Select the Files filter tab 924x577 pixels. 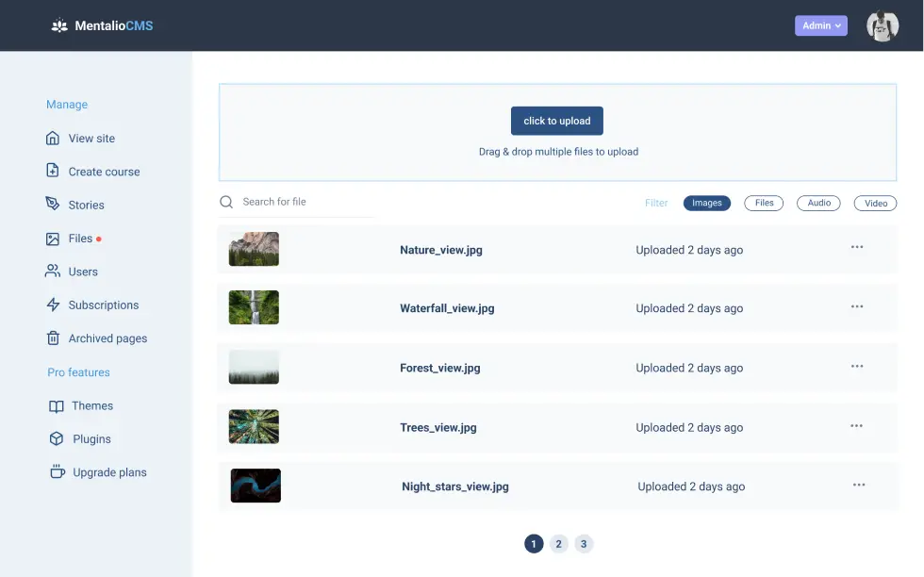tap(764, 203)
